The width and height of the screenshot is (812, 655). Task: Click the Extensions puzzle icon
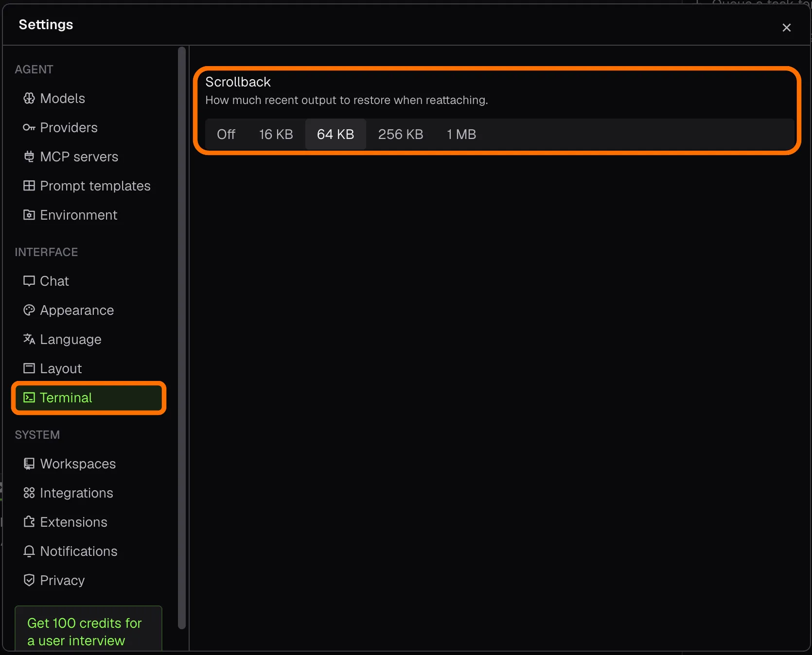pos(29,522)
